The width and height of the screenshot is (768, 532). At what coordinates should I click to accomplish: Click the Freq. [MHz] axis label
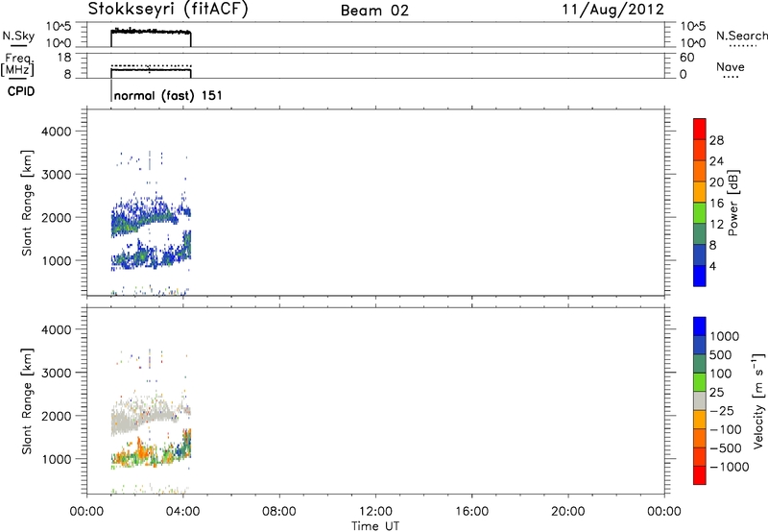pos(18,65)
